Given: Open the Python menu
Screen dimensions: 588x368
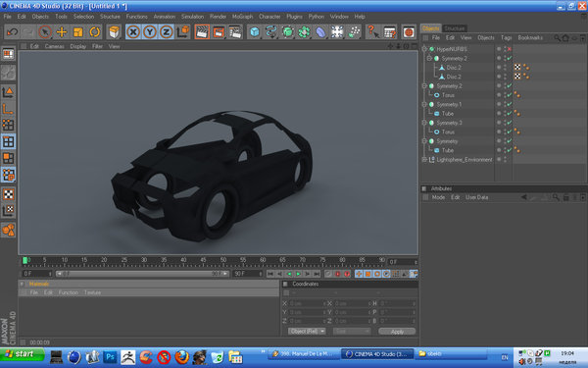Looking at the screenshot, I should (317, 17).
